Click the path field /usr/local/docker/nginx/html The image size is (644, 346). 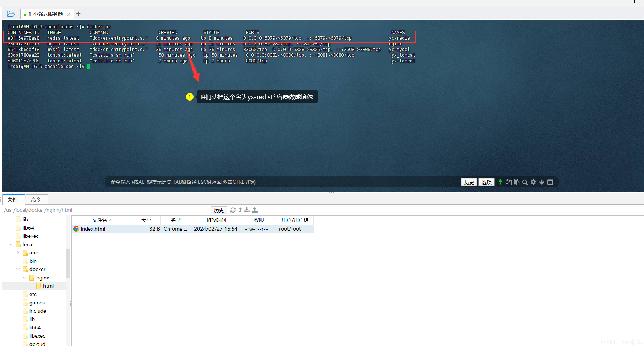[106, 210]
